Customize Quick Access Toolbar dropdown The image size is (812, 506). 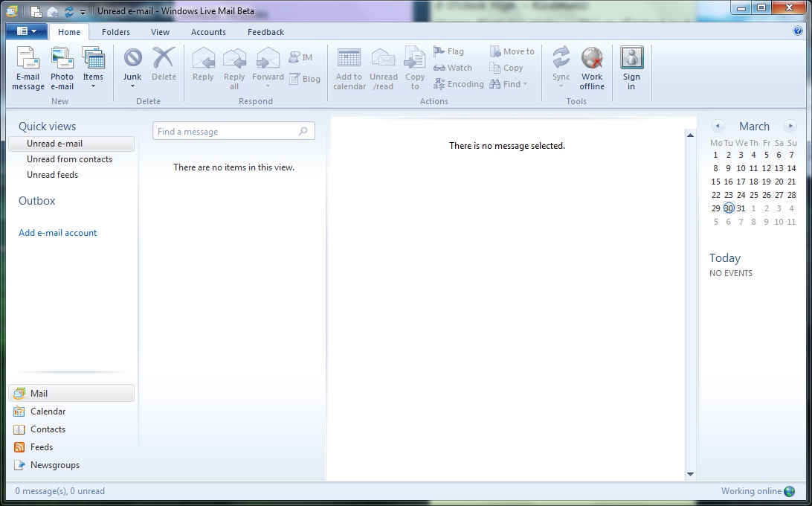tap(83, 11)
